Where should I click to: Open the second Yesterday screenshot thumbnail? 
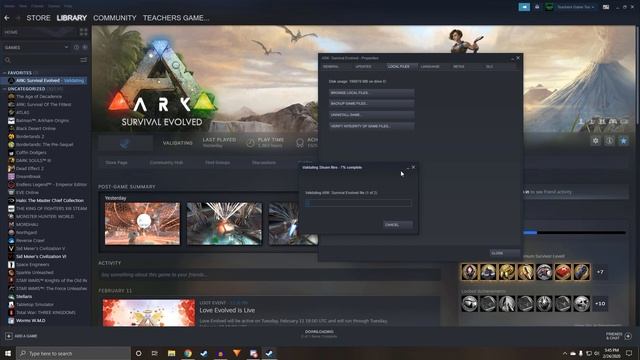coord(224,224)
